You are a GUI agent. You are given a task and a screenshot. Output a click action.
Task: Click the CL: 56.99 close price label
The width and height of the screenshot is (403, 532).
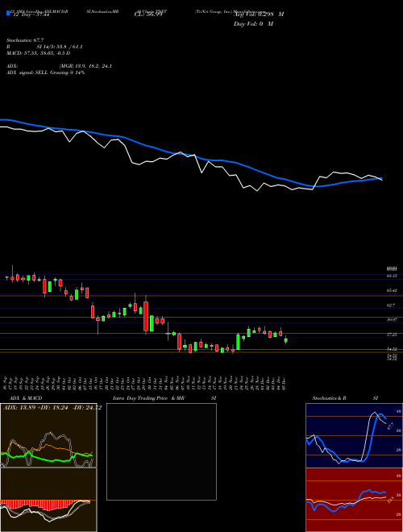pos(148,15)
